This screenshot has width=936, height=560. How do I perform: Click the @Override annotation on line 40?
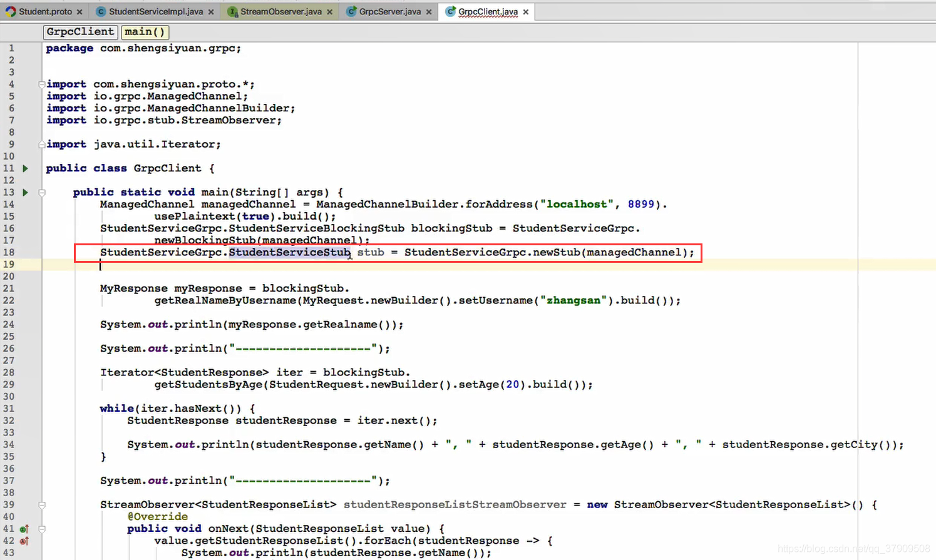[157, 517]
